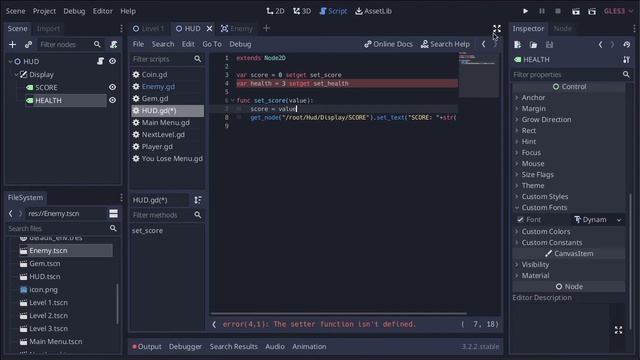The width and height of the screenshot is (640, 360).
Task: Stop the running scene
Action: [558, 11]
